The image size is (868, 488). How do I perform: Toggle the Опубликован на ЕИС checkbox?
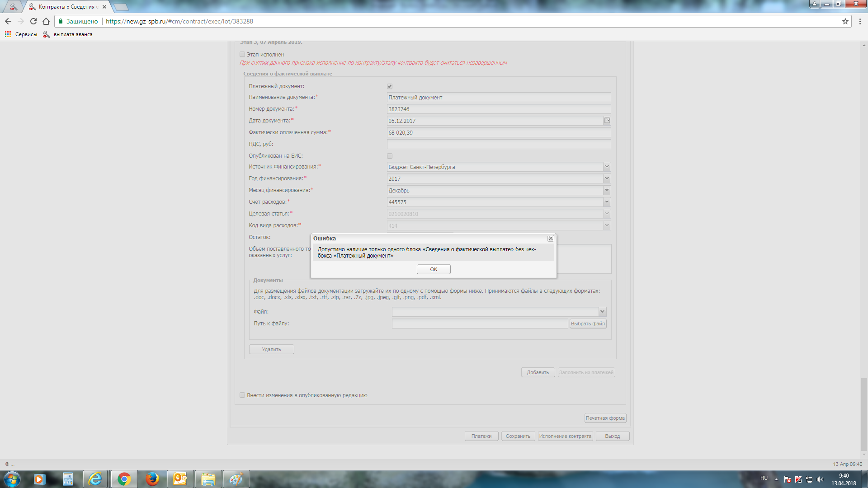390,156
